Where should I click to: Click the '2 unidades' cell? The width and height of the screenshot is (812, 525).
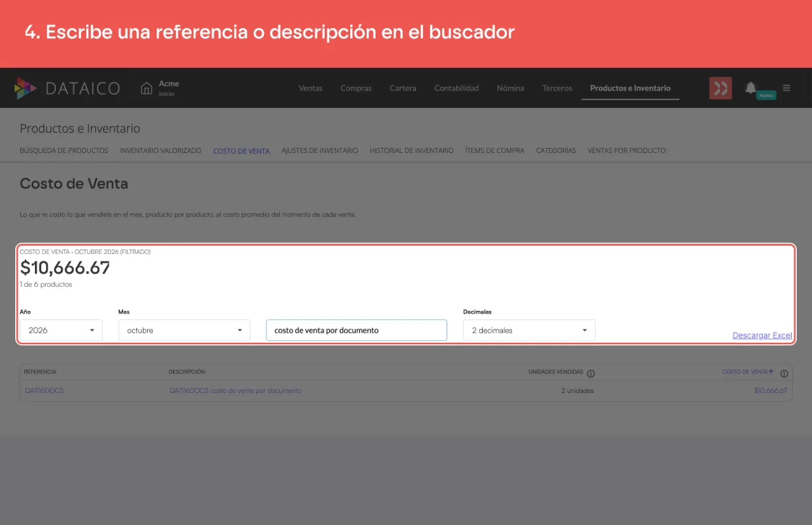(577, 390)
